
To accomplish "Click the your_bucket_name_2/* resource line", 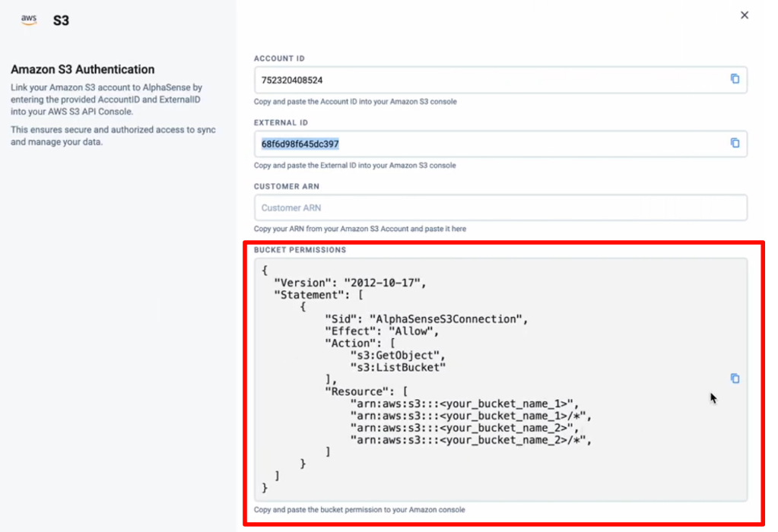I will [x=471, y=439].
